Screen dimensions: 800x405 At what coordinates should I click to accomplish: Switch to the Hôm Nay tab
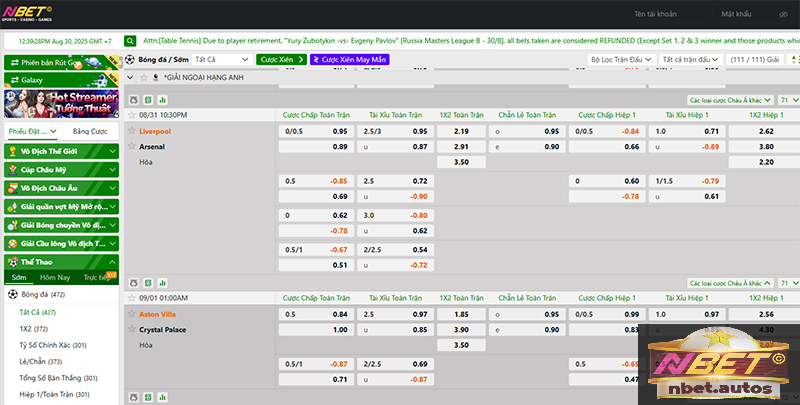55,277
